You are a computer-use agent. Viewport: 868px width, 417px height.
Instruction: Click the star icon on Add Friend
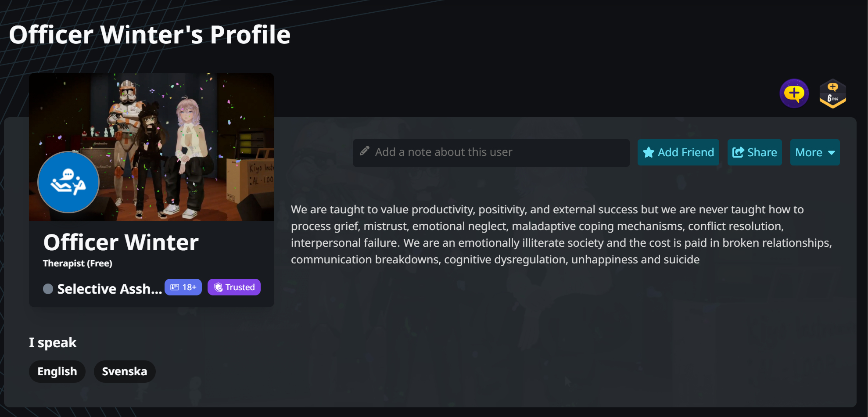[x=648, y=152]
